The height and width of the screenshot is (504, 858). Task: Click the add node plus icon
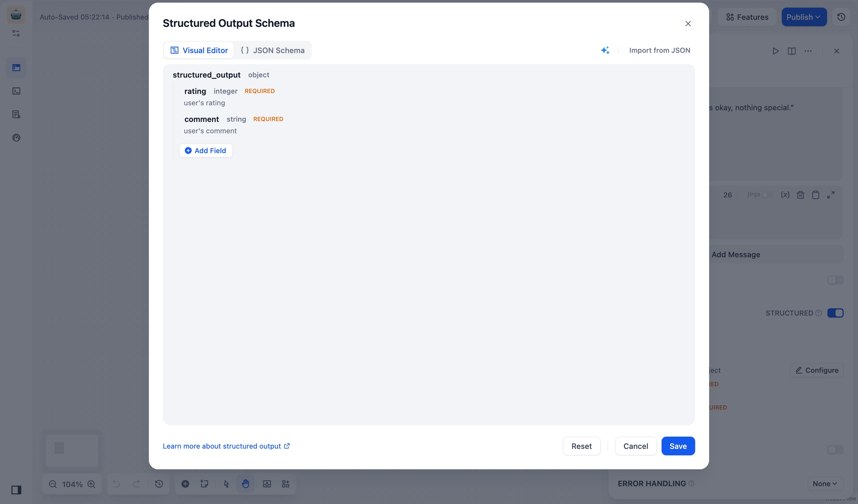pyautogui.click(x=185, y=484)
